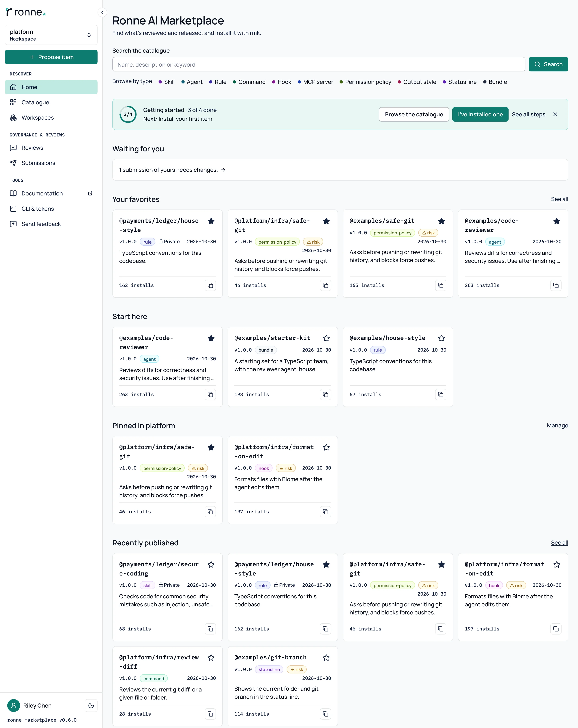
Task: Toggle dark mode with the moon icon
Action: pyautogui.click(x=91, y=705)
